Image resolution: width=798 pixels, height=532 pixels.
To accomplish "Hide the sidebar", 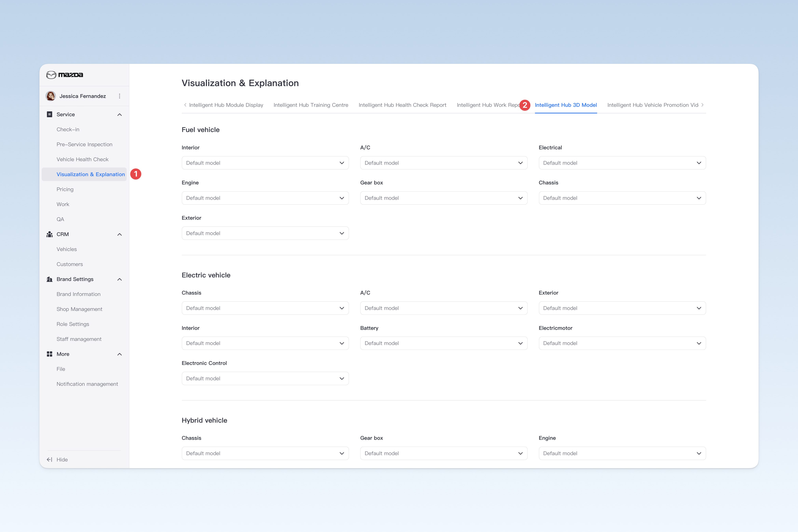I will coord(57,459).
